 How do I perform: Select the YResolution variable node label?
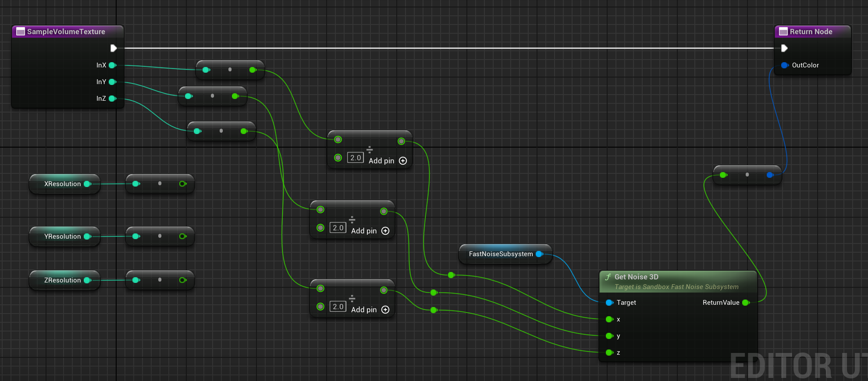tap(63, 236)
